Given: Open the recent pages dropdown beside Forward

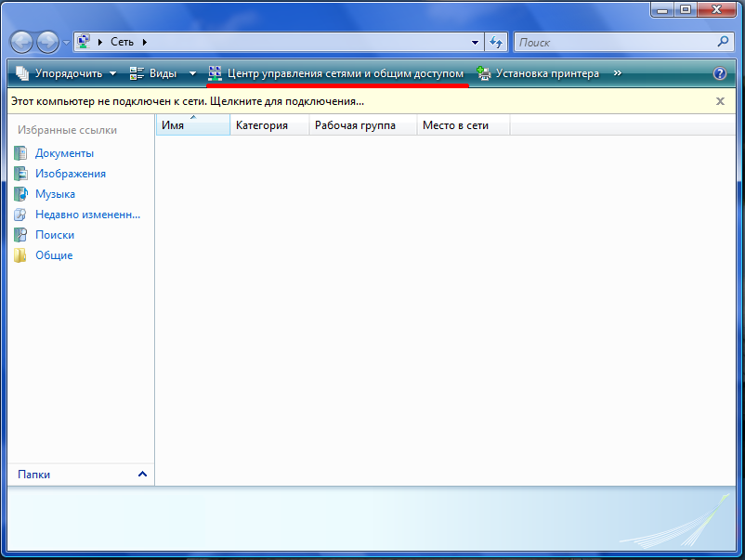Looking at the screenshot, I should (x=66, y=43).
